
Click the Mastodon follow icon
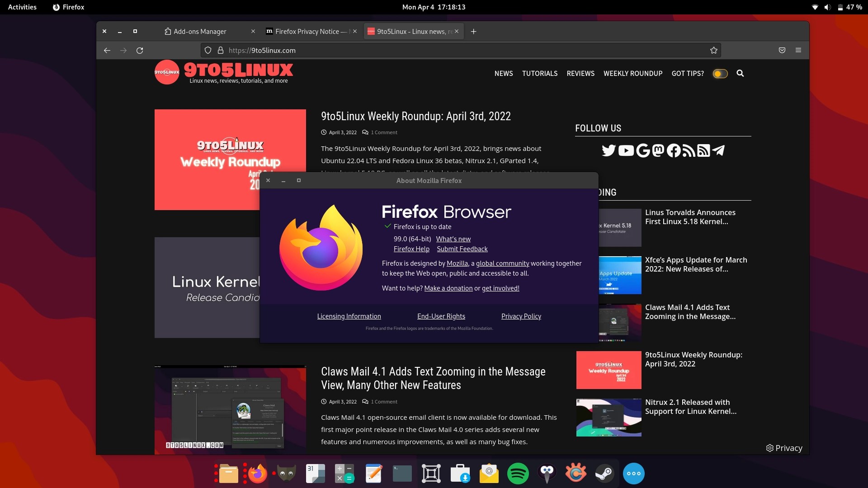coord(658,150)
